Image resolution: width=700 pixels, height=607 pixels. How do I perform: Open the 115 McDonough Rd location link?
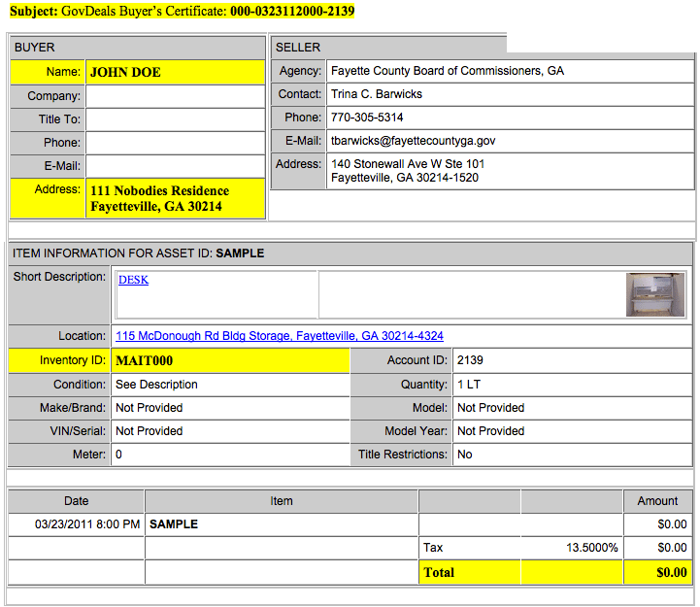tap(280, 336)
